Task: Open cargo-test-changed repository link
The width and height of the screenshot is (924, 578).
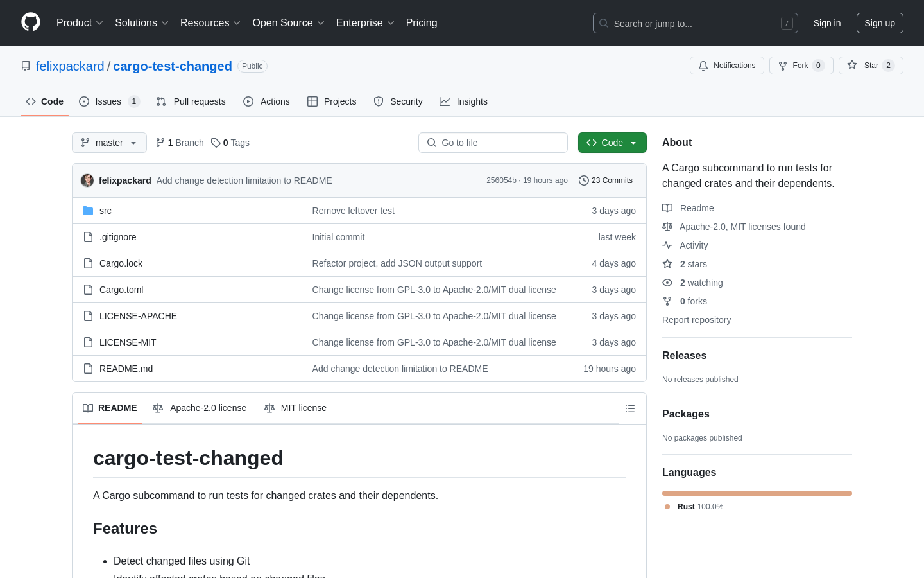Action: 173,66
